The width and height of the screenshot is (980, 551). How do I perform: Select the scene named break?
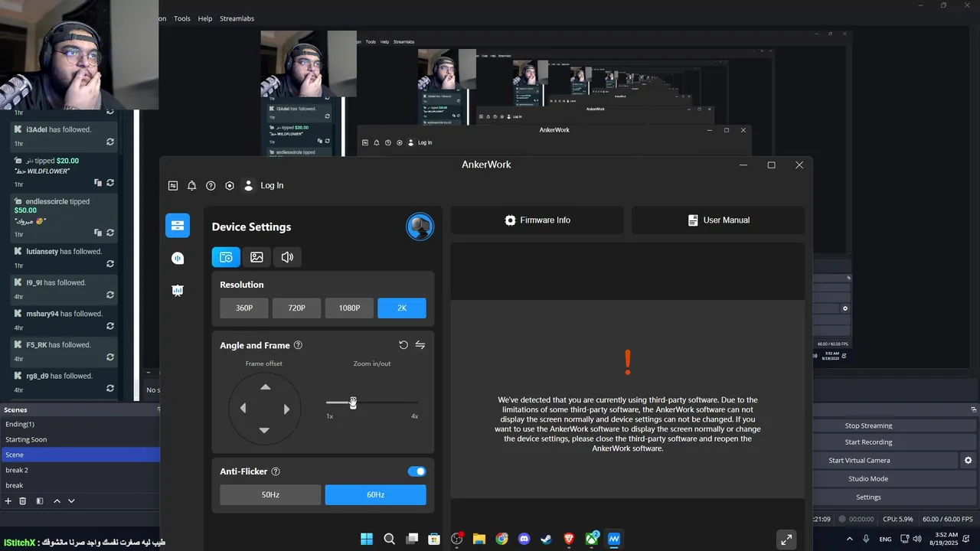(x=80, y=485)
